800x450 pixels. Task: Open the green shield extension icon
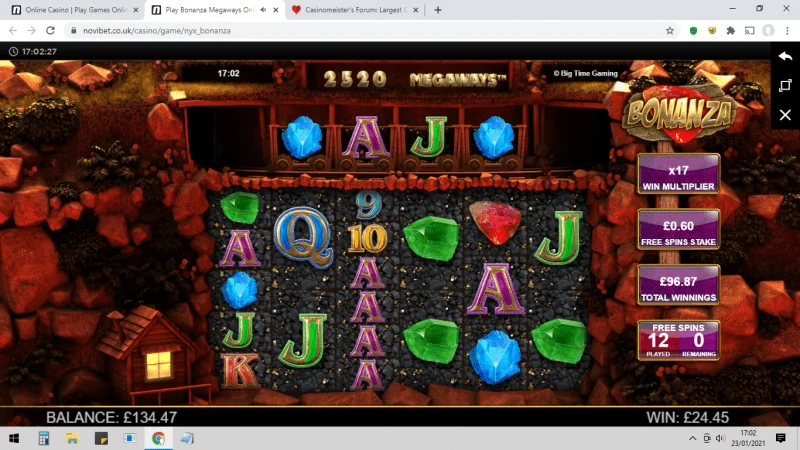(x=693, y=31)
